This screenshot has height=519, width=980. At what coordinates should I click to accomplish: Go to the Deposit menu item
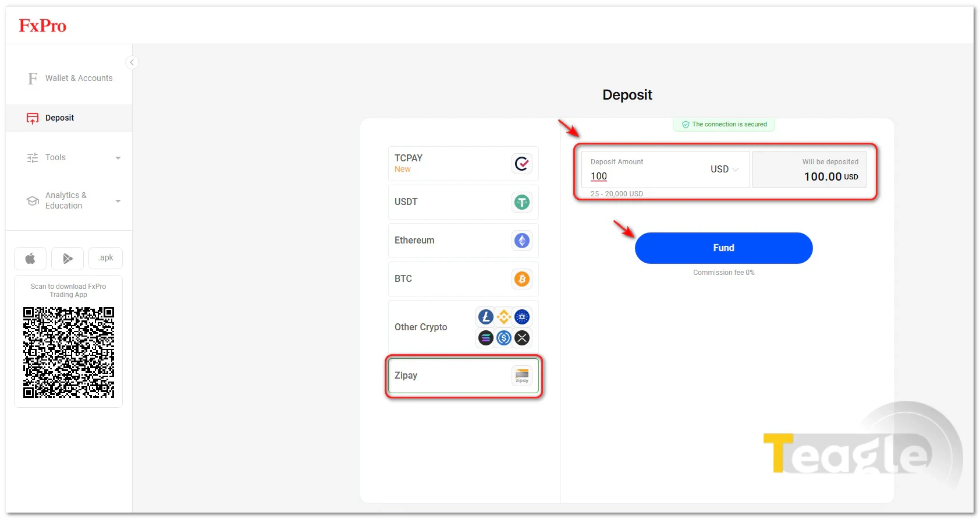point(69,118)
